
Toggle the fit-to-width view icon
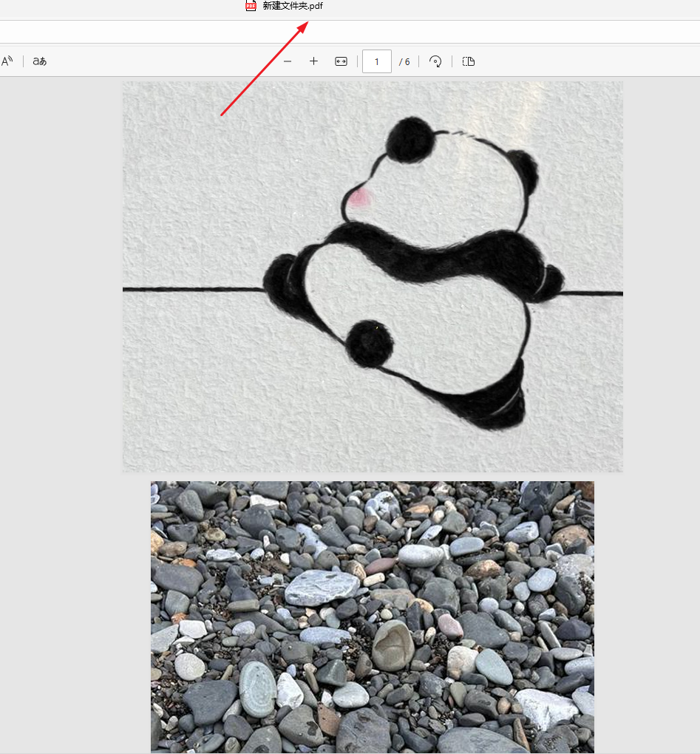(x=340, y=61)
